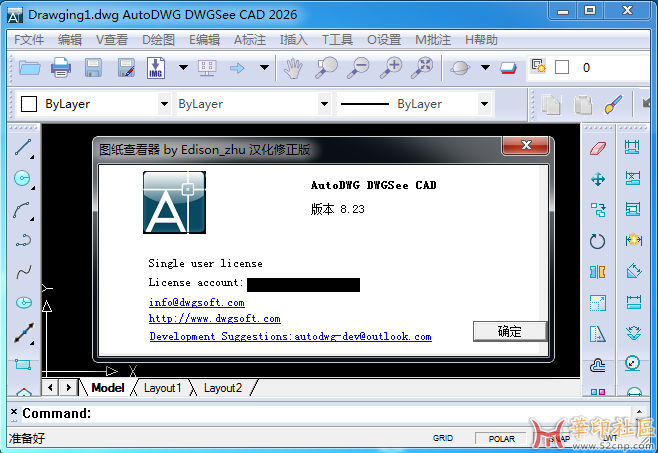The height and width of the screenshot is (453, 658).
Task: Select the Eraser tool in right toolbar
Action: click(598, 148)
